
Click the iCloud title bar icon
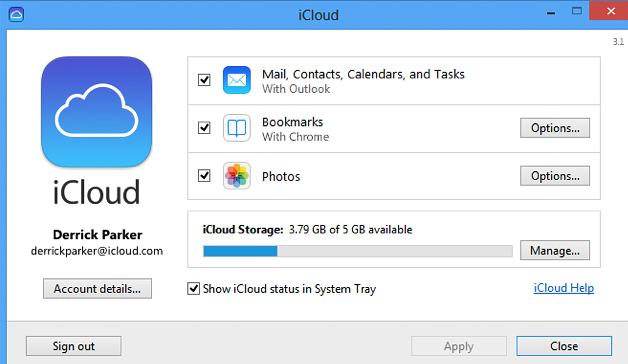click(16, 14)
